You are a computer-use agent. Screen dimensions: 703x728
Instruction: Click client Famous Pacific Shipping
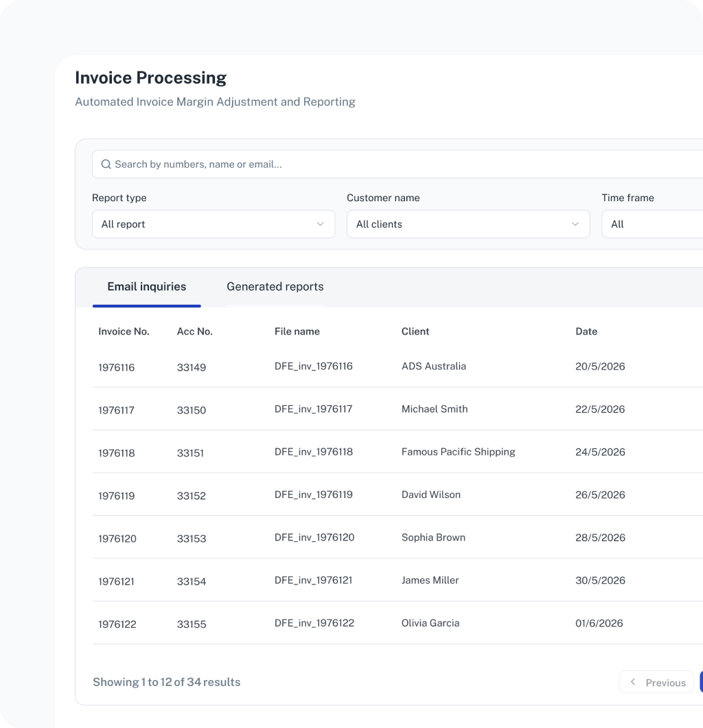(x=459, y=452)
